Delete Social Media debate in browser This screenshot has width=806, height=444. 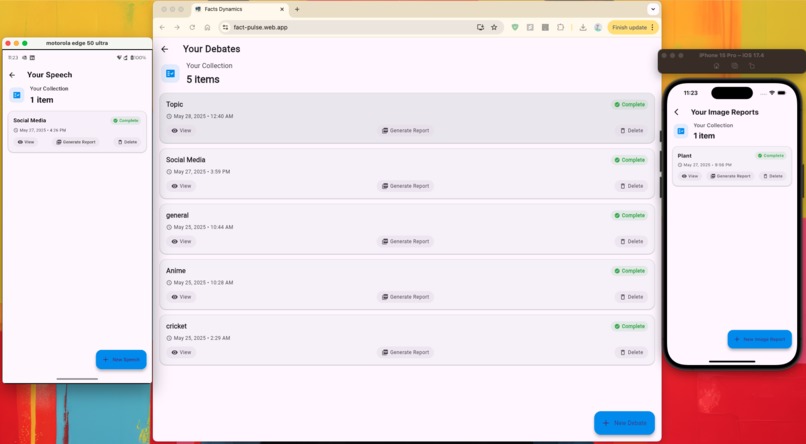[631, 186]
